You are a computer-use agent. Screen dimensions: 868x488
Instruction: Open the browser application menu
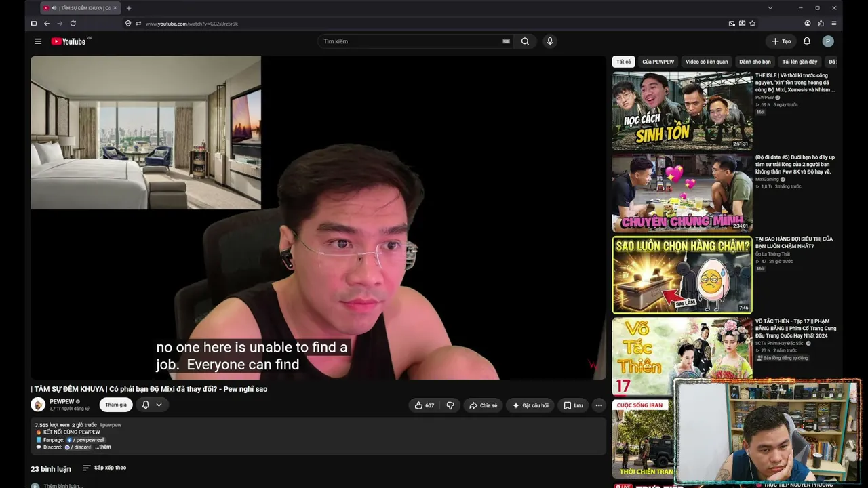[x=833, y=23]
